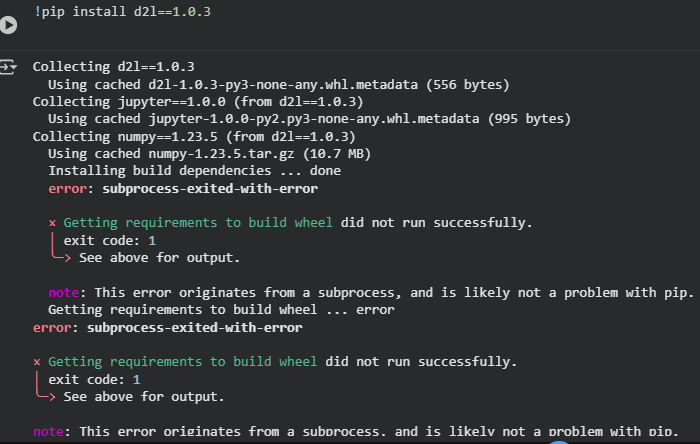Click the second 'See above for output.' line
The width and height of the screenshot is (700, 444).
coord(144,396)
